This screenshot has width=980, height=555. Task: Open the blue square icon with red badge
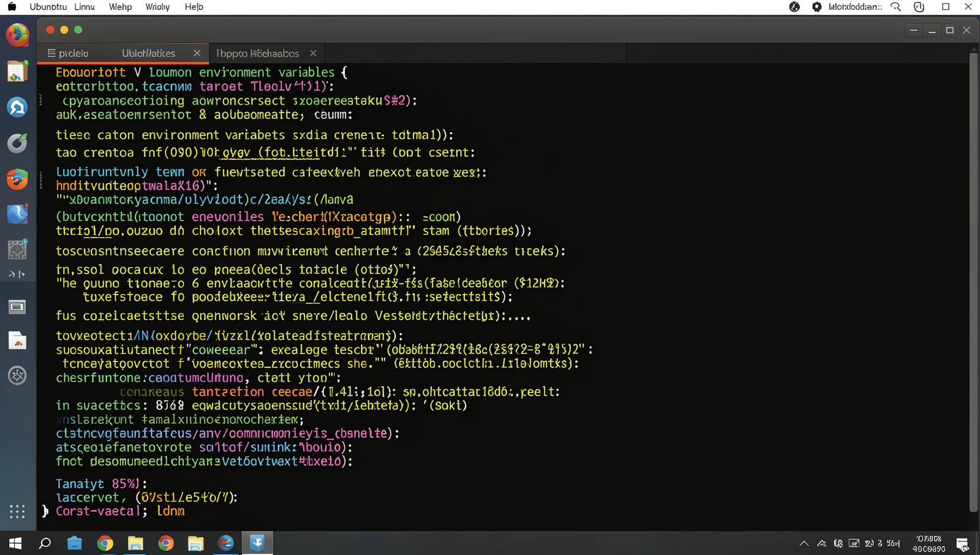click(17, 214)
